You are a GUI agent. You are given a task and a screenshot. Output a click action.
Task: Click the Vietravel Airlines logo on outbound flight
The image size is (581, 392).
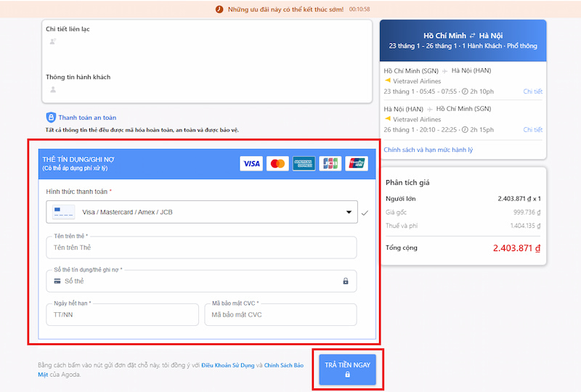click(x=388, y=81)
